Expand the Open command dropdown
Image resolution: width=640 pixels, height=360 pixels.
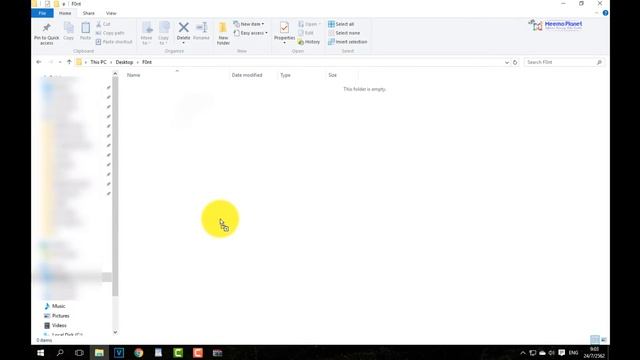click(319, 24)
